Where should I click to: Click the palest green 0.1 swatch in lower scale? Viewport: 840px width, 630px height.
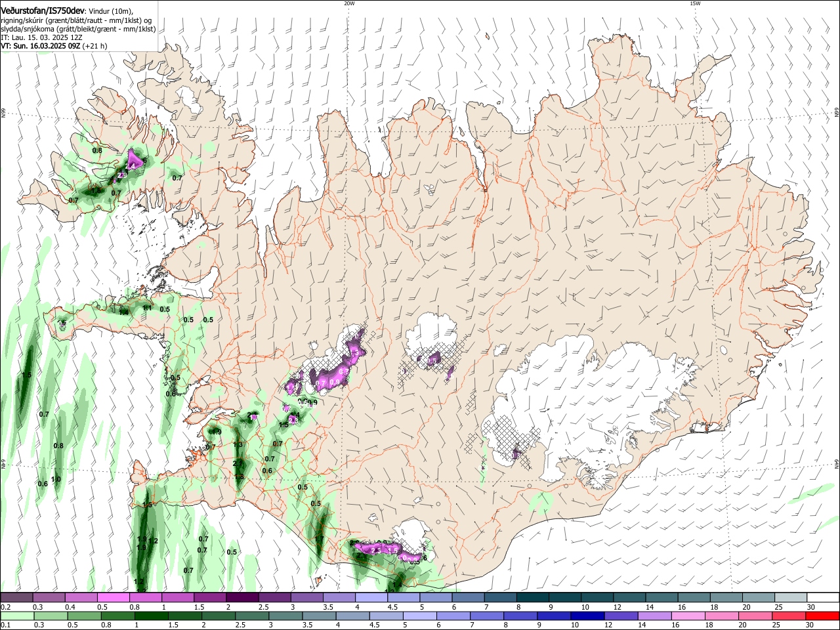tap(16, 616)
